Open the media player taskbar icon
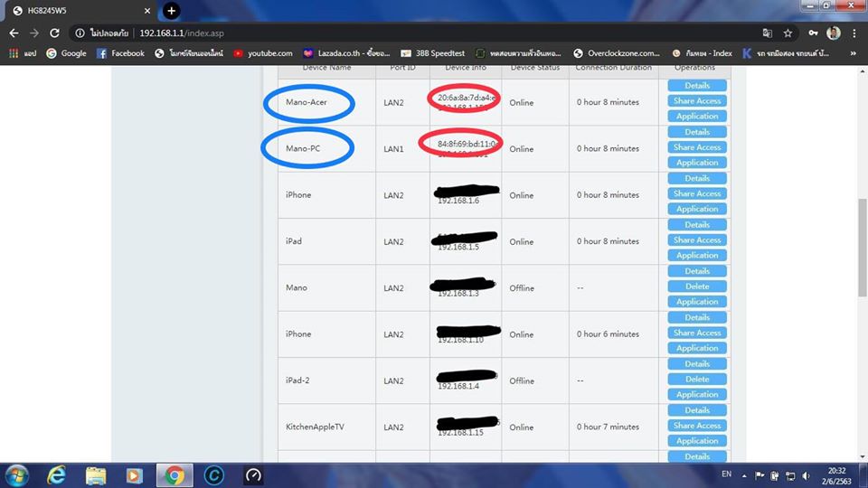 pyautogui.click(x=134, y=475)
